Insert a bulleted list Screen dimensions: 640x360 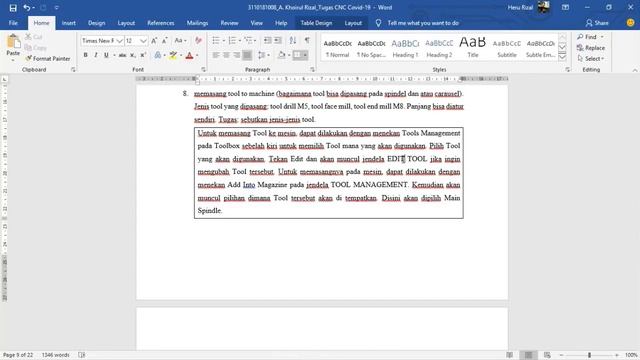(x=216, y=40)
